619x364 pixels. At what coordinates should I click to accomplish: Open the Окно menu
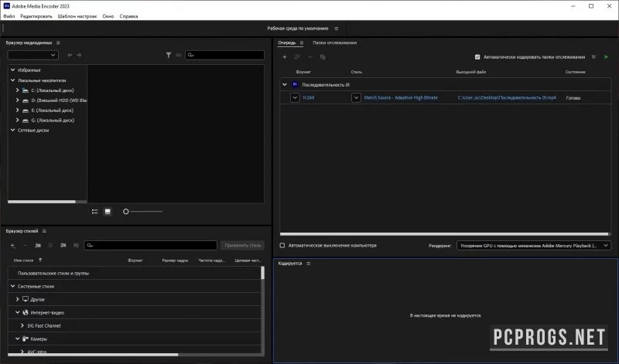[108, 16]
